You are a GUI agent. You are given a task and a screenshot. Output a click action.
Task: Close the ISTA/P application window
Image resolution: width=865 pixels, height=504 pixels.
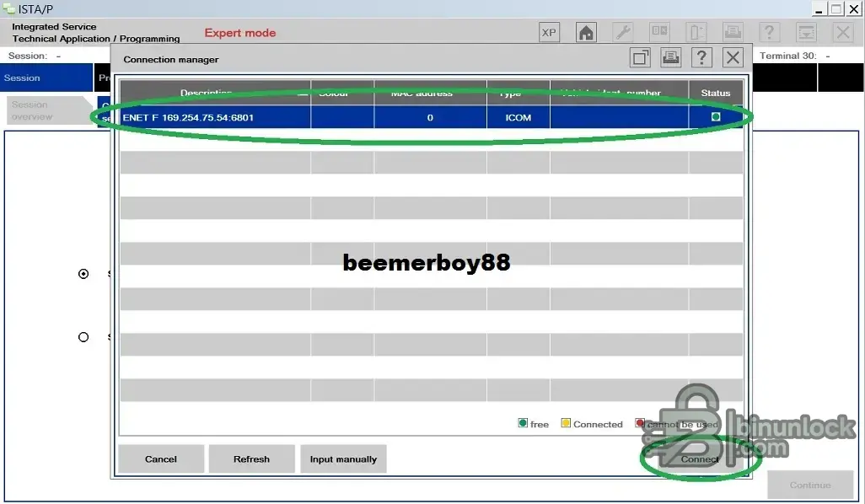(854, 9)
